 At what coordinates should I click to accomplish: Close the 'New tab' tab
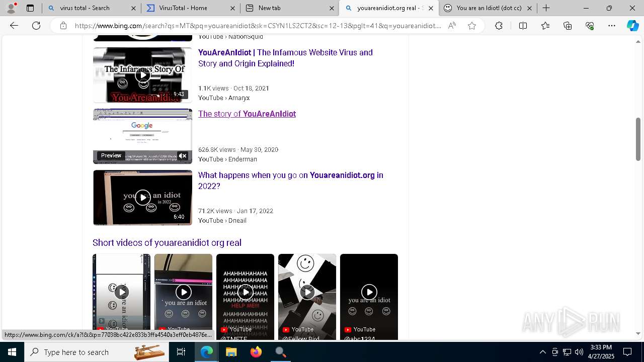[332, 8]
